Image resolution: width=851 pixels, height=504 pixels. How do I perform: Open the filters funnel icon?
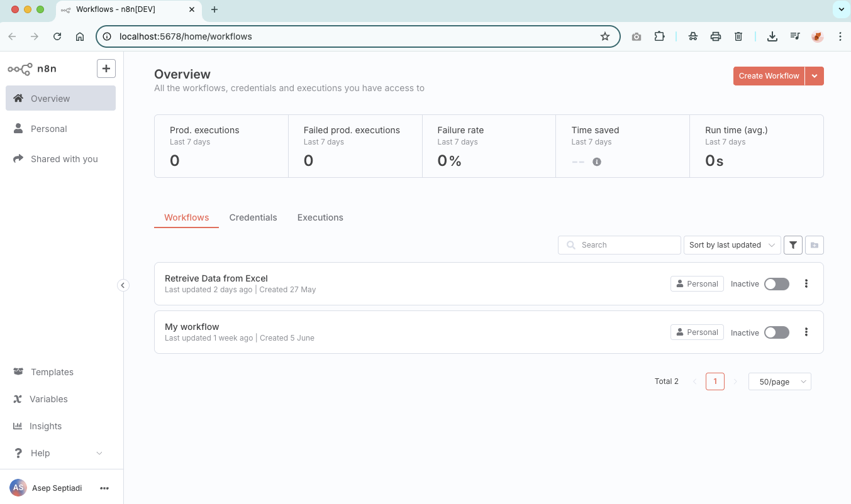[793, 245]
